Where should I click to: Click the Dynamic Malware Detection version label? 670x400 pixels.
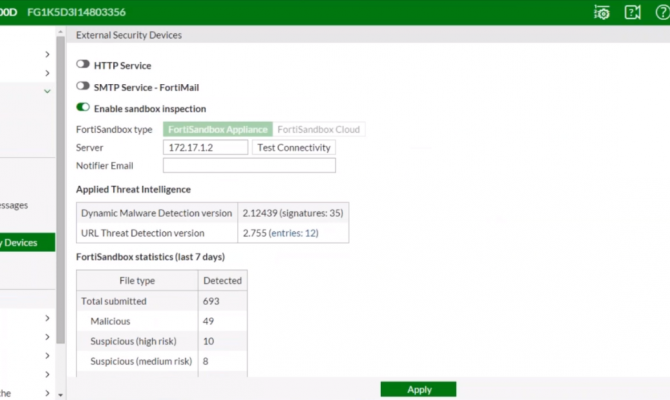pyautogui.click(x=156, y=213)
